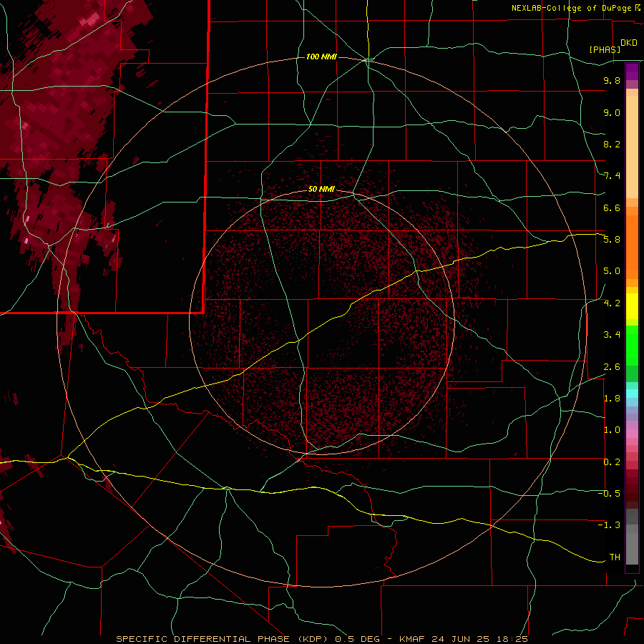The image size is (644, 644).
Task: Click the Specific Differential Phase caption text
Action: pos(322,639)
